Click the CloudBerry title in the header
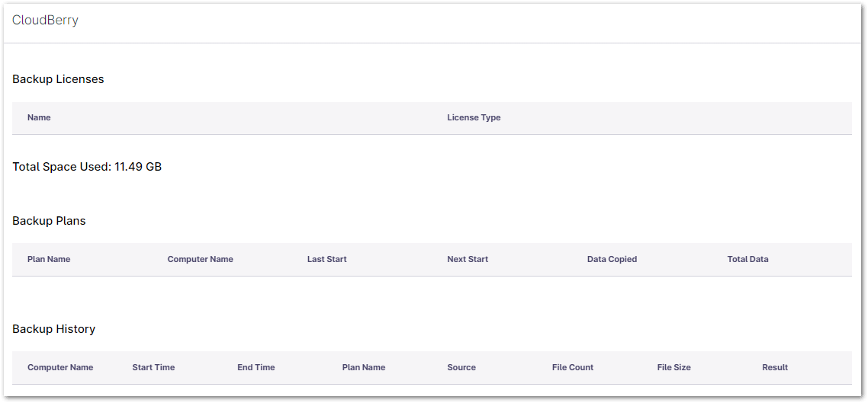The height and width of the screenshot is (403, 868). tap(45, 21)
